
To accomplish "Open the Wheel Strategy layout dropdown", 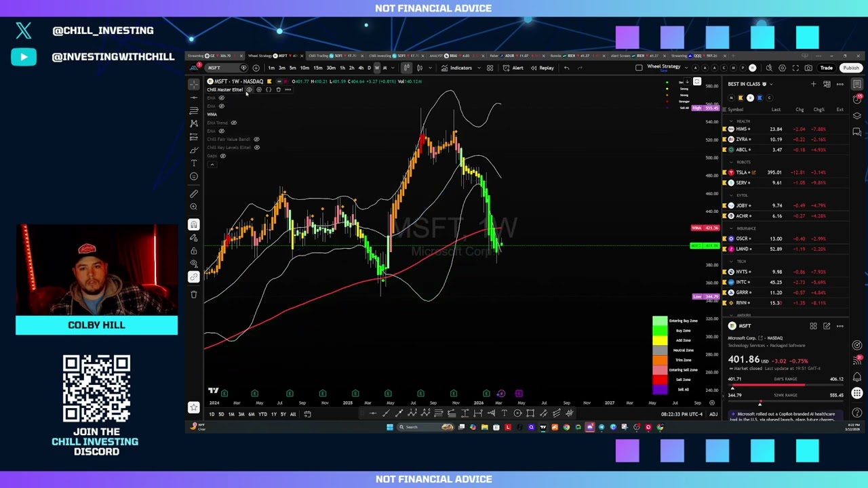I will coord(686,68).
